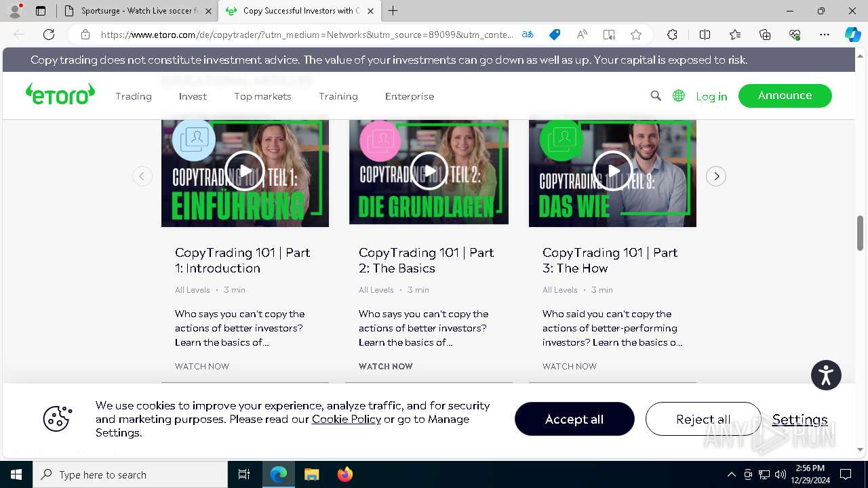Click the browser back arrow
Image resolution: width=868 pixels, height=488 pixels.
coord(19,35)
